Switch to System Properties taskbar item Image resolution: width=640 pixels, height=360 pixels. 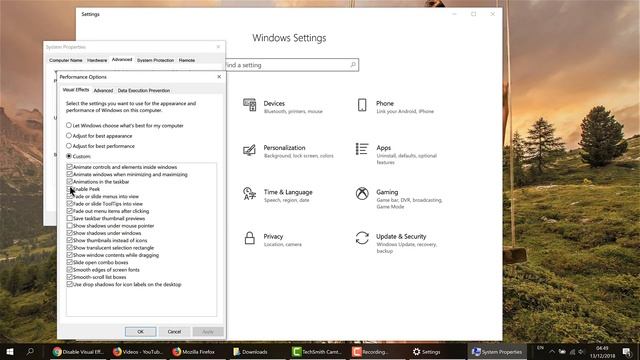click(497, 352)
